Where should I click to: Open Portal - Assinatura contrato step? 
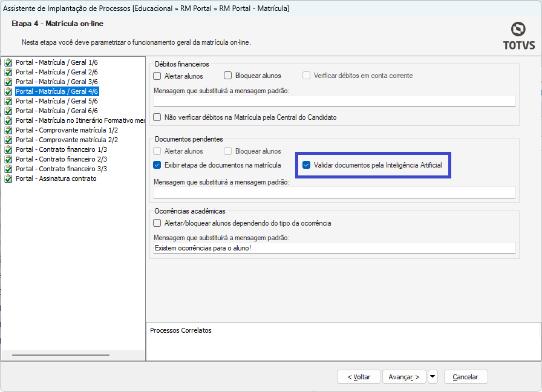[56, 178]
